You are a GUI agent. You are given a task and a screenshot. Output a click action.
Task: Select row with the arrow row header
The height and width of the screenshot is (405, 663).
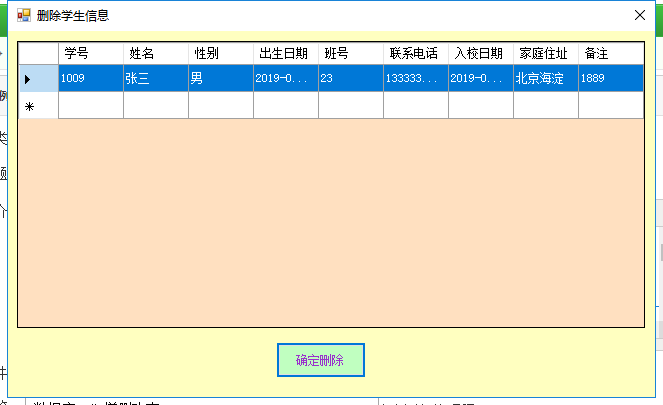38,78
